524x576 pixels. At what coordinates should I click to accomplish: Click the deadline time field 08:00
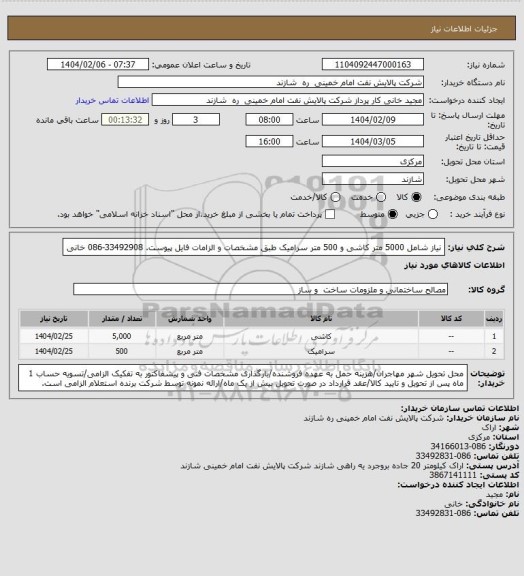click(269, 120)
